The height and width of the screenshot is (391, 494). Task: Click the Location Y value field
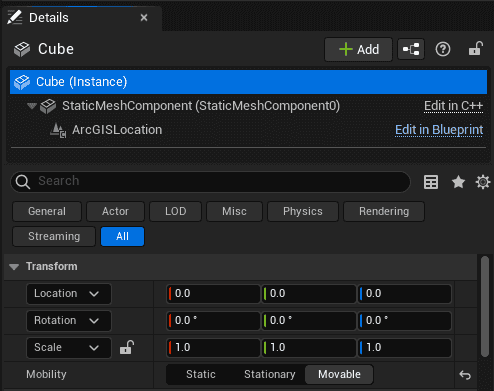coord(309,294)
